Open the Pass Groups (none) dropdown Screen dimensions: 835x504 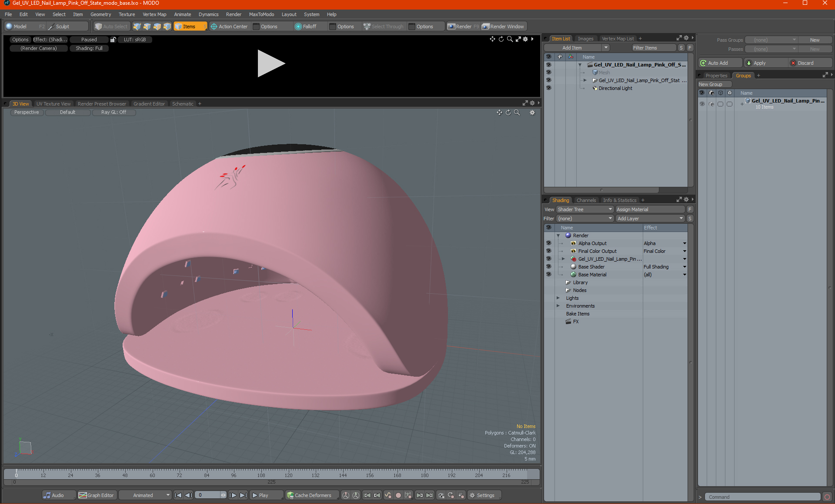click(x=771, y=40)
